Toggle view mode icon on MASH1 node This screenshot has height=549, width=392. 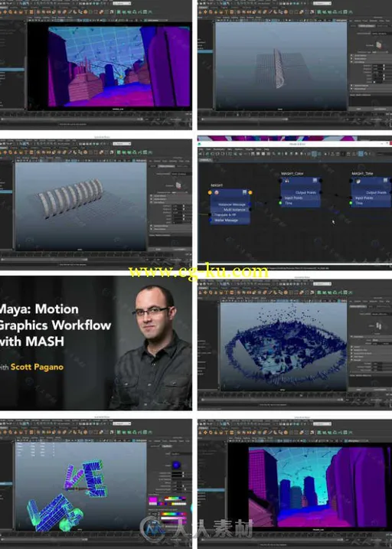tap(244, 192)
